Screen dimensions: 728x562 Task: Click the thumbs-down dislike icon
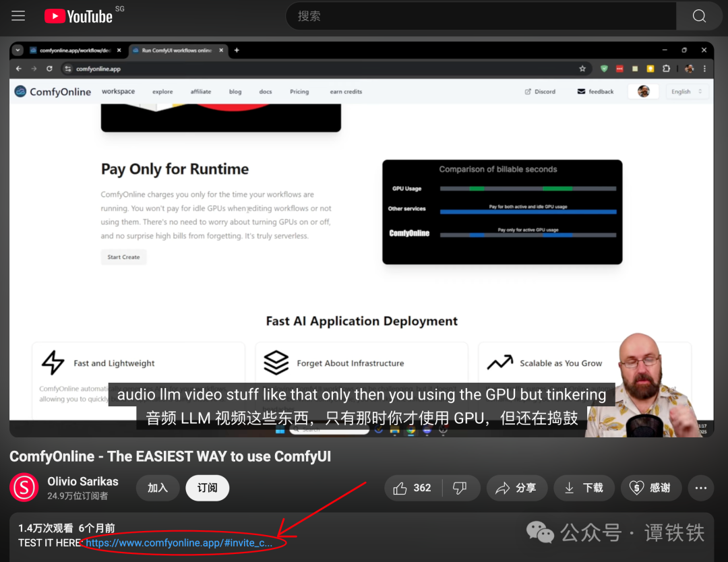point(460,488)
